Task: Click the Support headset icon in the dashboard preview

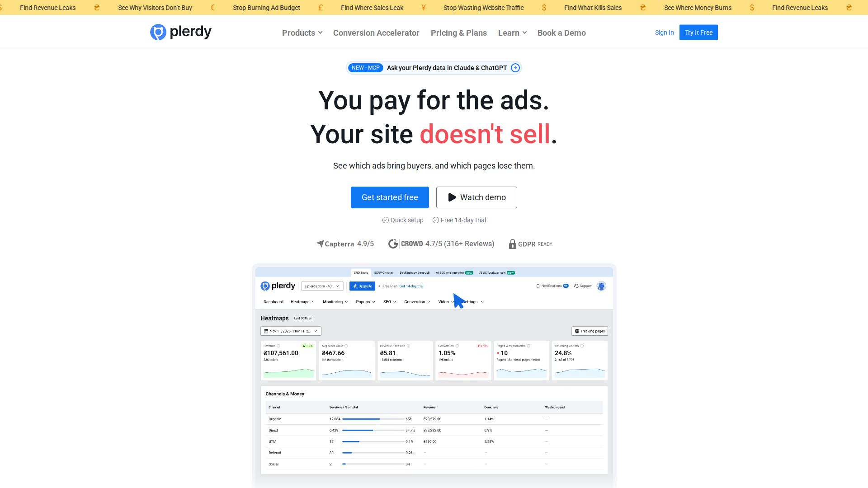Action: tap(576, 286)
